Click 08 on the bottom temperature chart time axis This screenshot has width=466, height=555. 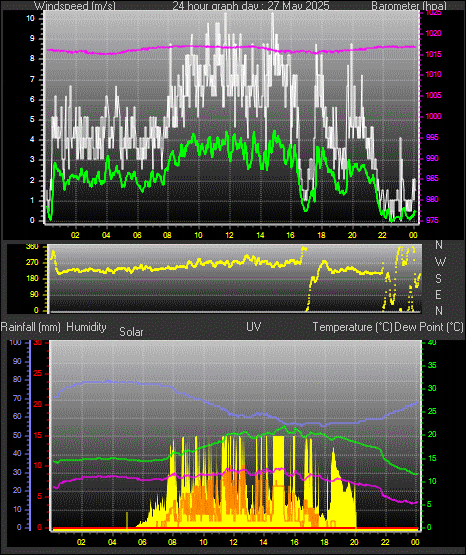tap(172, 542)
